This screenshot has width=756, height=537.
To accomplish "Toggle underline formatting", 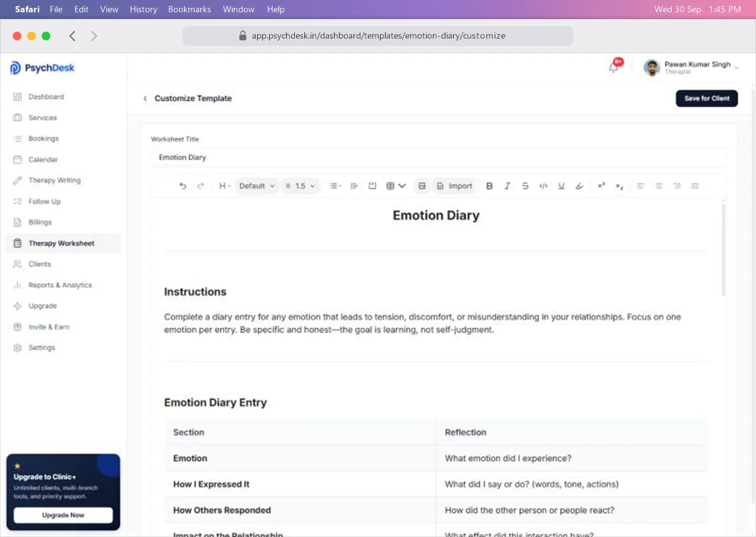I will click(561, 186).
